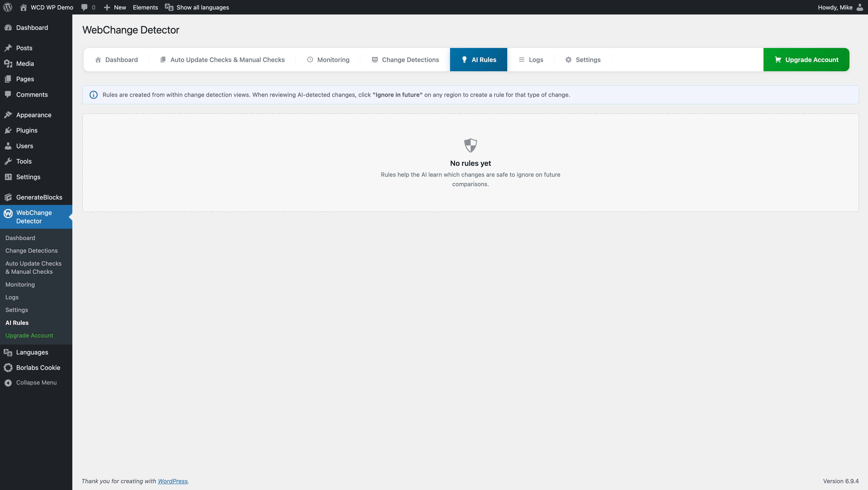Click the Media icon in the sidebar

pos(8,63)
